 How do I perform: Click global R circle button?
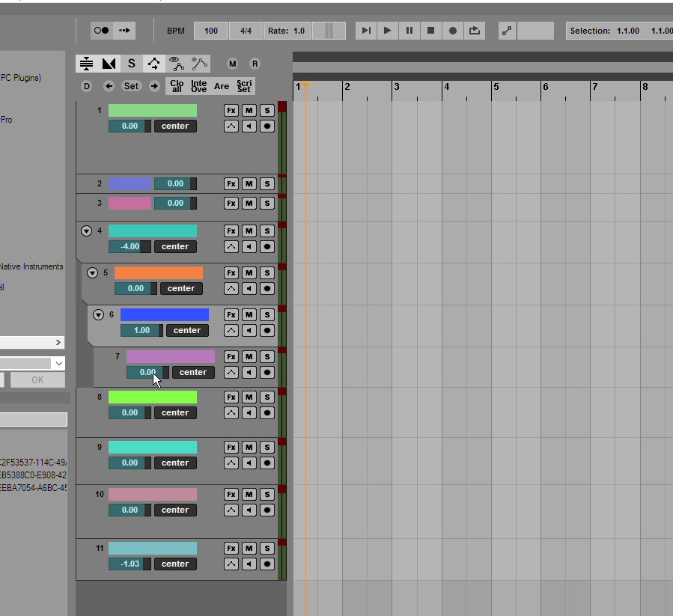255,64
